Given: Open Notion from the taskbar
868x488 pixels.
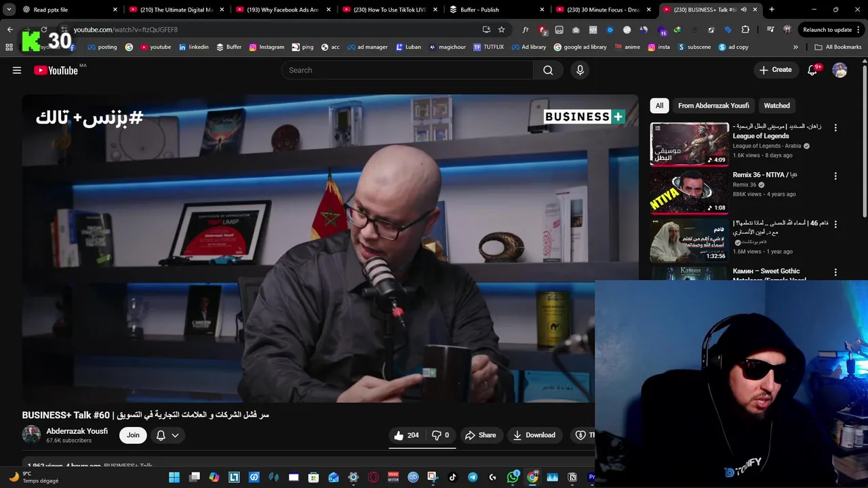Looking at the screenshot, I should pyautogui.click(x=572, y=477).
